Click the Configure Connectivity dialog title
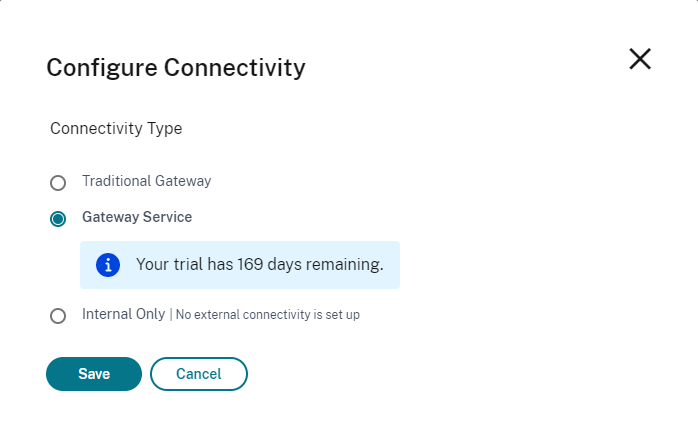The image size is (698, 435). pos(176,68)
